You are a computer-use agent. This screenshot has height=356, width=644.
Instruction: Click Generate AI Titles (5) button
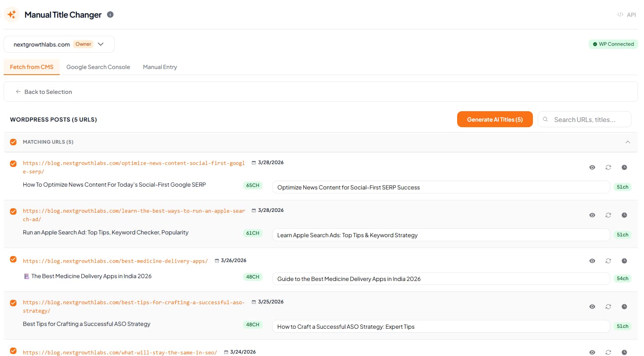click(x=495, y=120)
